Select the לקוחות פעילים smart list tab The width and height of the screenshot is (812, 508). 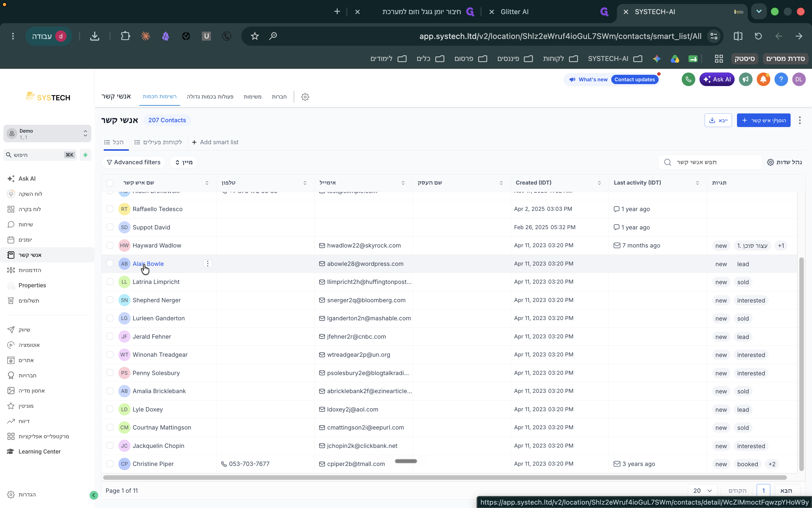(158, 142)
